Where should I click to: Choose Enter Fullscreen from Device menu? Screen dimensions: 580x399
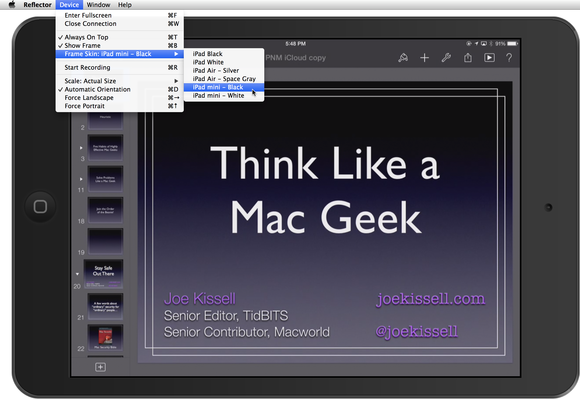(x=119, y=15)
